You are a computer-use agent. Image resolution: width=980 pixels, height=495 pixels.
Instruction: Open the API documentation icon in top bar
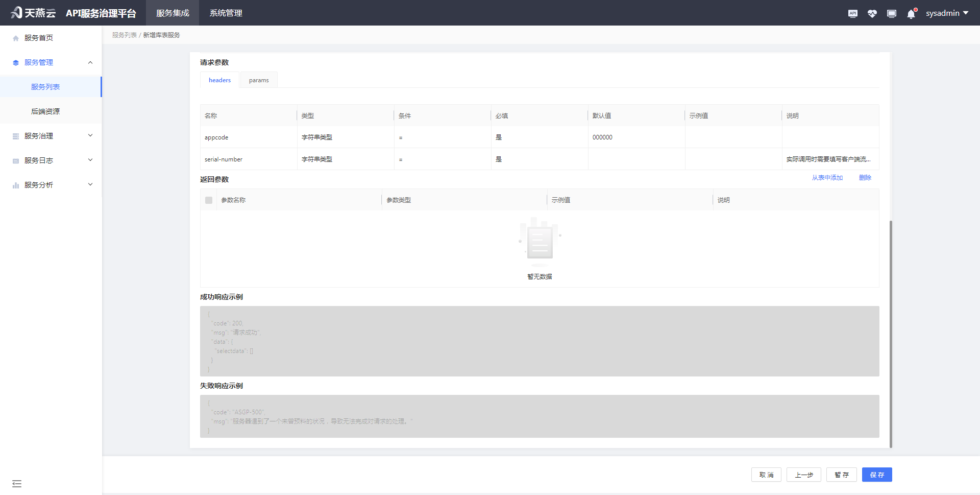pyautogui.click(x=852, y=13)
